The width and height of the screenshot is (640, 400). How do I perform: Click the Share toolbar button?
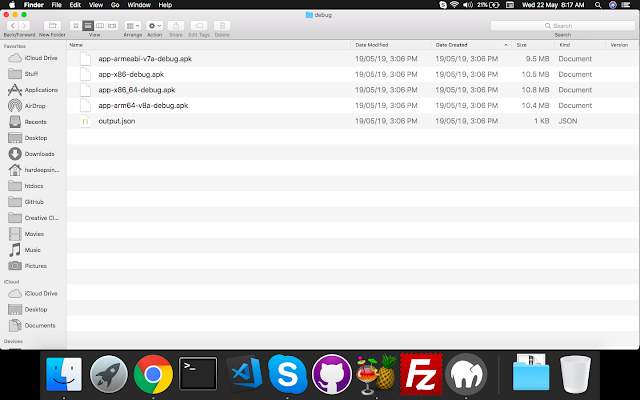tap(176, 26)
